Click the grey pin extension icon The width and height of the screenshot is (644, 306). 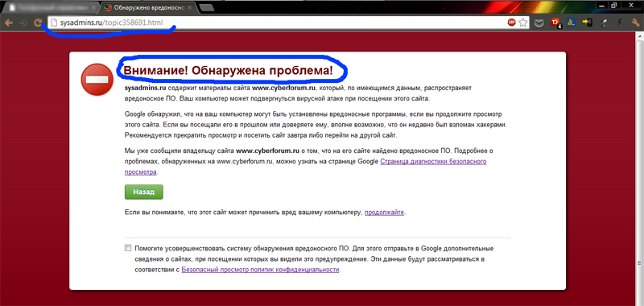click(x=605, y=23)
